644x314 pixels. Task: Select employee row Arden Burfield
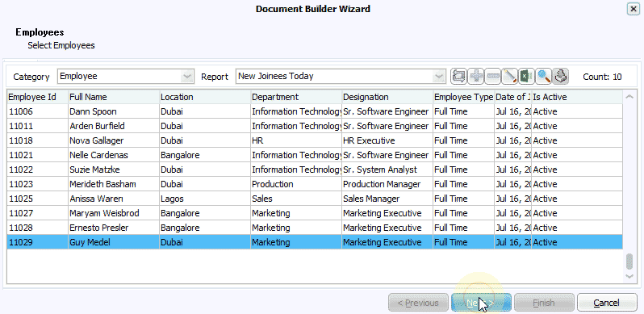coord(315,126)
